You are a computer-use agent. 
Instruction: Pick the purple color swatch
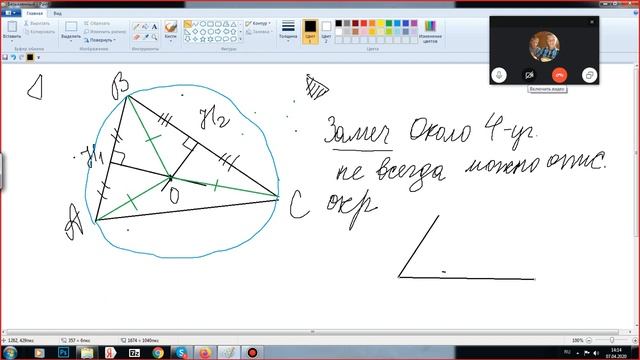point(414,23)
